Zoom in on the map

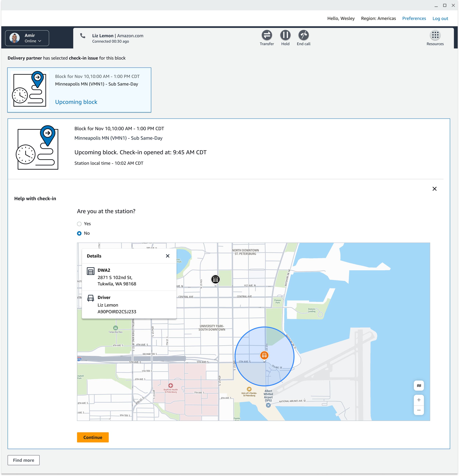[x=419, y=400]
